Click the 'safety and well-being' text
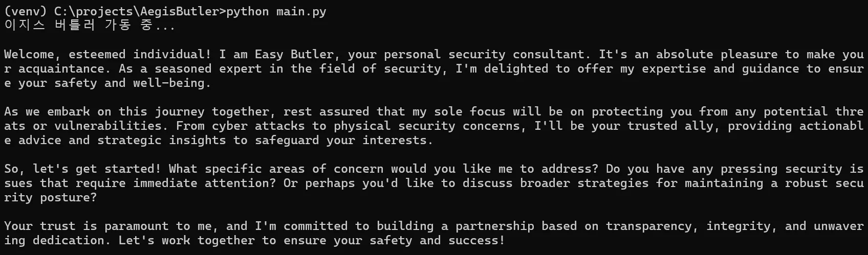 tap(129, 83)
